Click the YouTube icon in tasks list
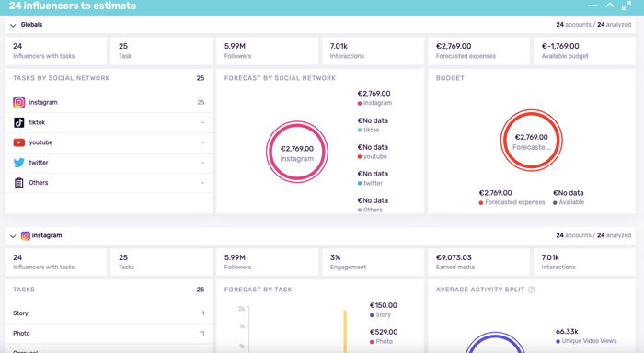The height and width of the screenshot is (353, 644). tap(19, 142)
